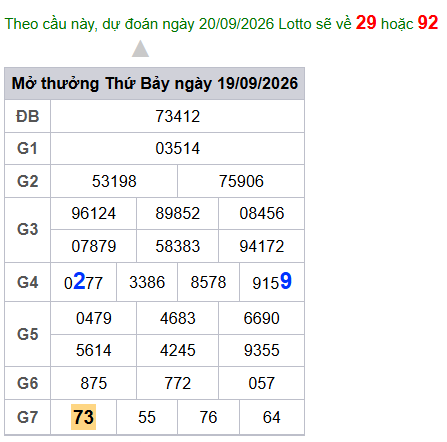
Task: Click the gray upward triangle arrow
Action: [x=140, y=49]
